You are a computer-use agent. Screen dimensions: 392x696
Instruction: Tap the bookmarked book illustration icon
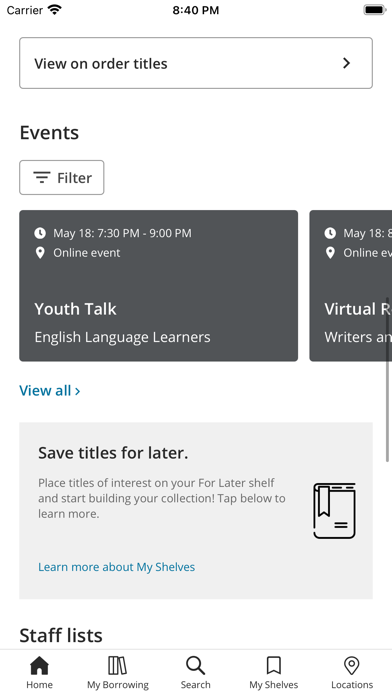[x=335, y=511]
